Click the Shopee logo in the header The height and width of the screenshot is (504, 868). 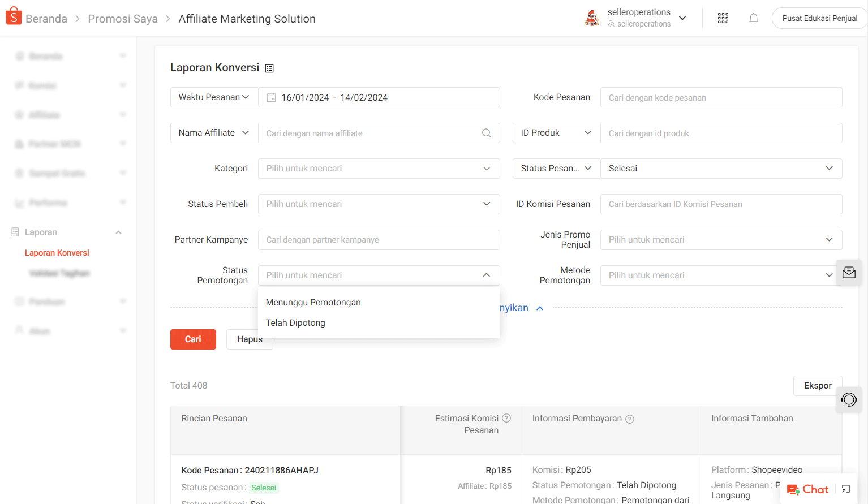(x=13, y=15)
